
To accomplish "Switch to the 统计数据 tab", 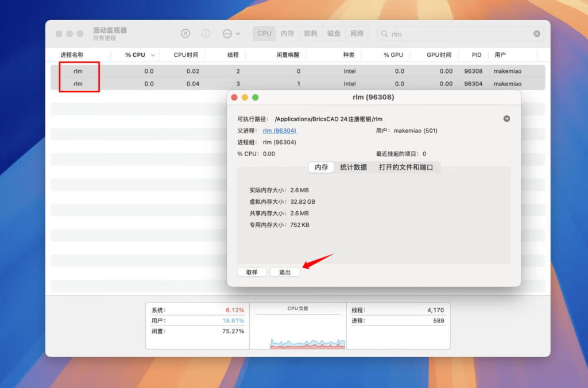I will coord(355,167).
